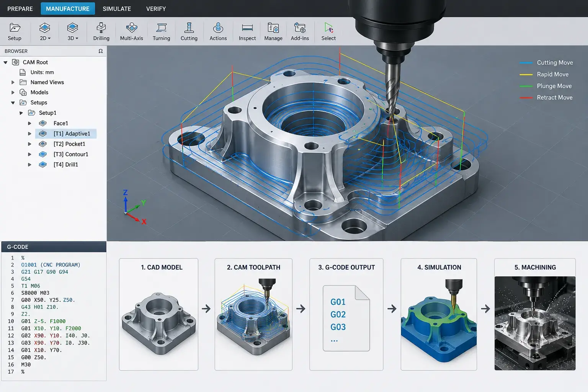Click the G-code line "T1 M06"
The height and width of the screenshot is (392, 588).
click(31, 286)
